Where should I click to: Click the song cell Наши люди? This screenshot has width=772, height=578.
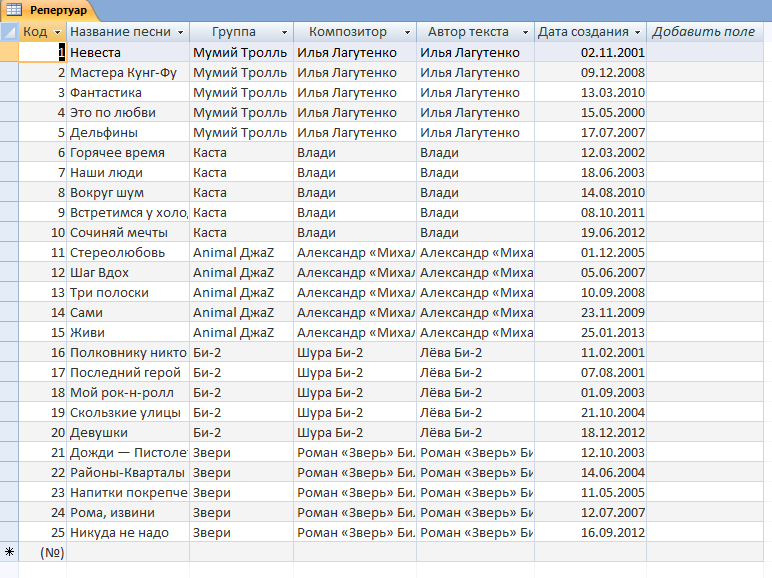[x=128, y=172]
